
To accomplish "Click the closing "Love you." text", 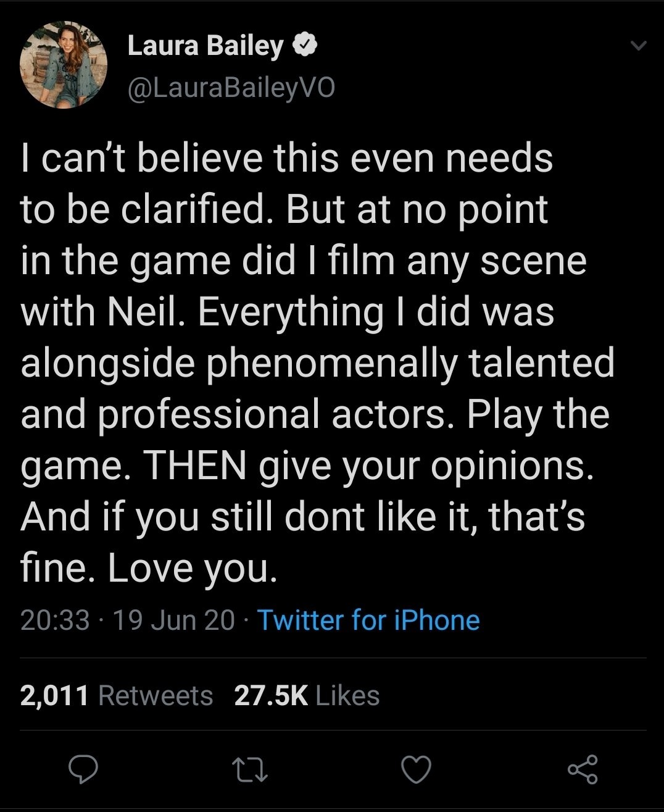I will pyautogui.click(x=190, y=568).
